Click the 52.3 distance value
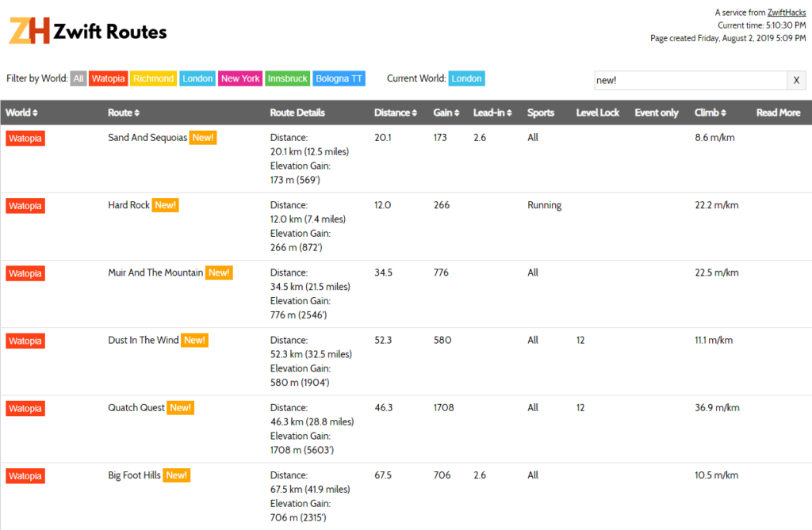 pos(383,340)
